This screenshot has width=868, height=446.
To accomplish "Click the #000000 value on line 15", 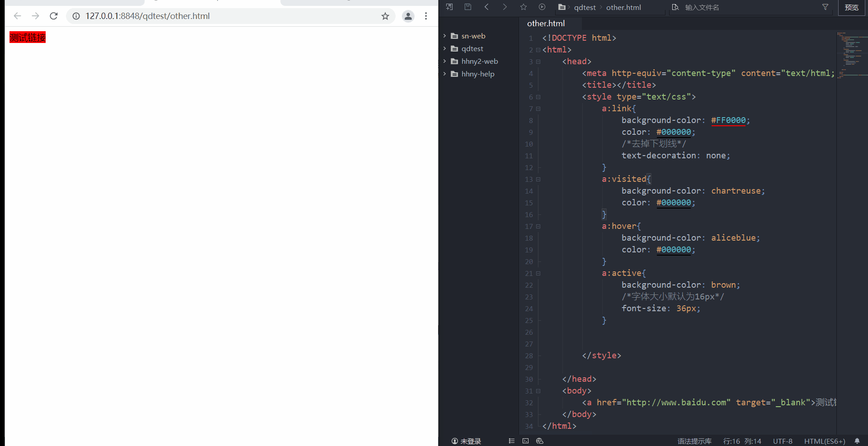I will pos(674,203).
